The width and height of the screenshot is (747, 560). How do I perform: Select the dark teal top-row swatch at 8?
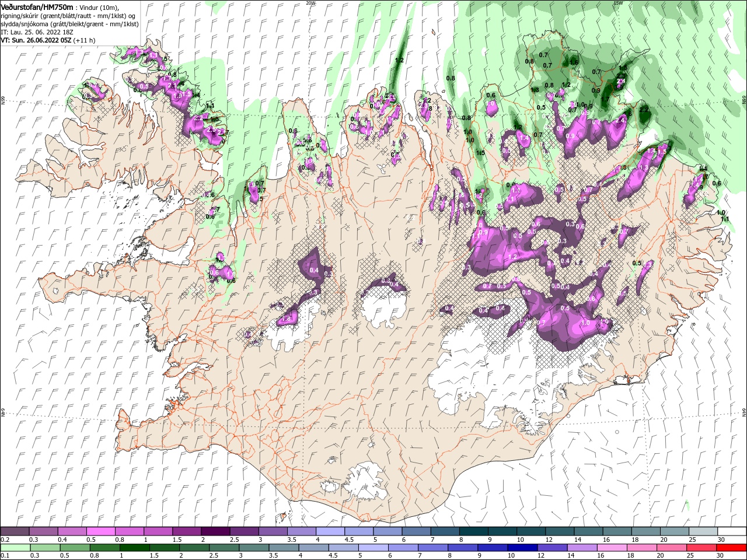(x=473, y=531)
